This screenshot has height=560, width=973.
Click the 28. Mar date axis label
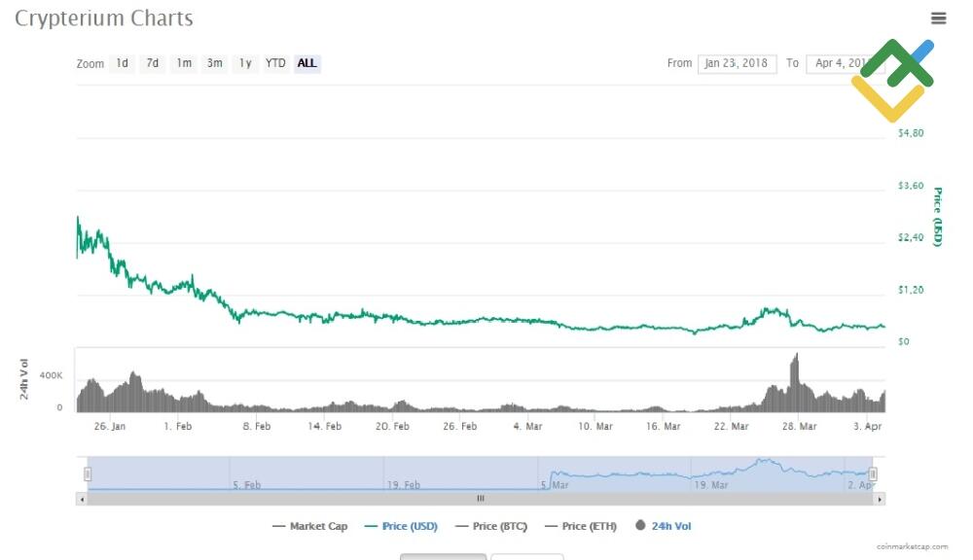799,426
